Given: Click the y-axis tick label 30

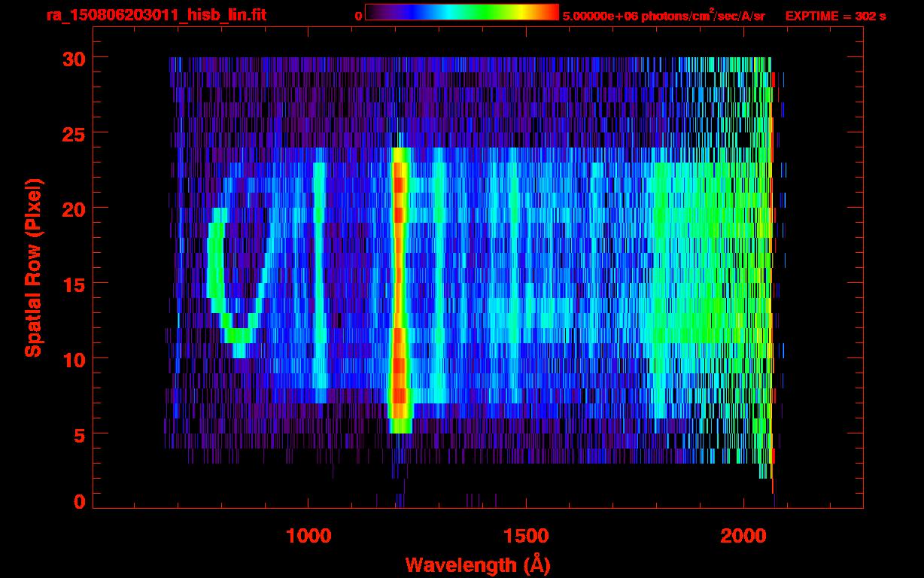Looking at the screenshot, I should tap(74, 58).
